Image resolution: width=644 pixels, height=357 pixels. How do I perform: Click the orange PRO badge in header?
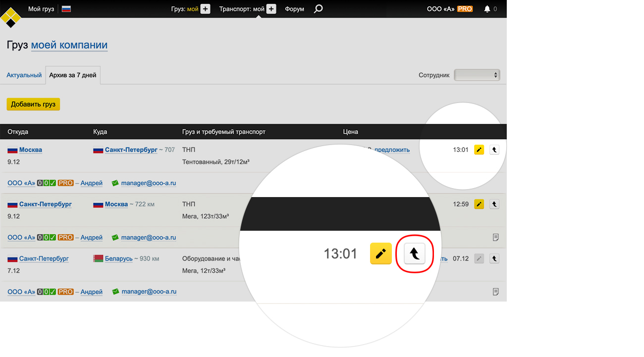pyautogui.click(x=465, y=9)
